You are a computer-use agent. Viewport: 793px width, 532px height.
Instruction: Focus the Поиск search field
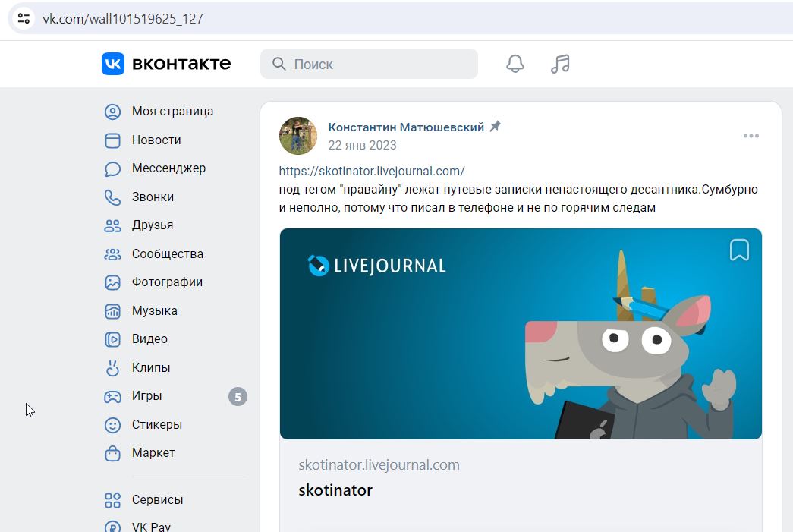click(370, 64)
